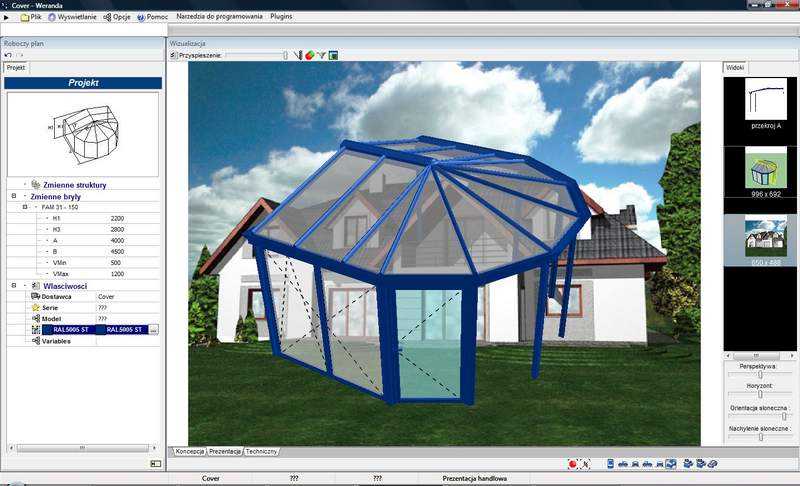Click the red record icon in bottom toolbar
The width and height of the screenshot is (800, 486).
tap(572, 464)
